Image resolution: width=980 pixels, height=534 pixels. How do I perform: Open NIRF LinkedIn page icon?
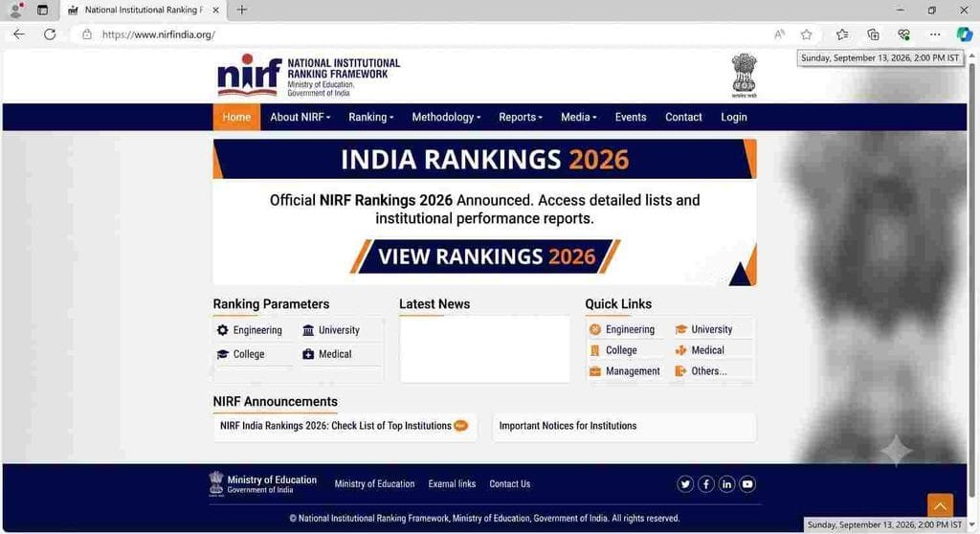726,484
